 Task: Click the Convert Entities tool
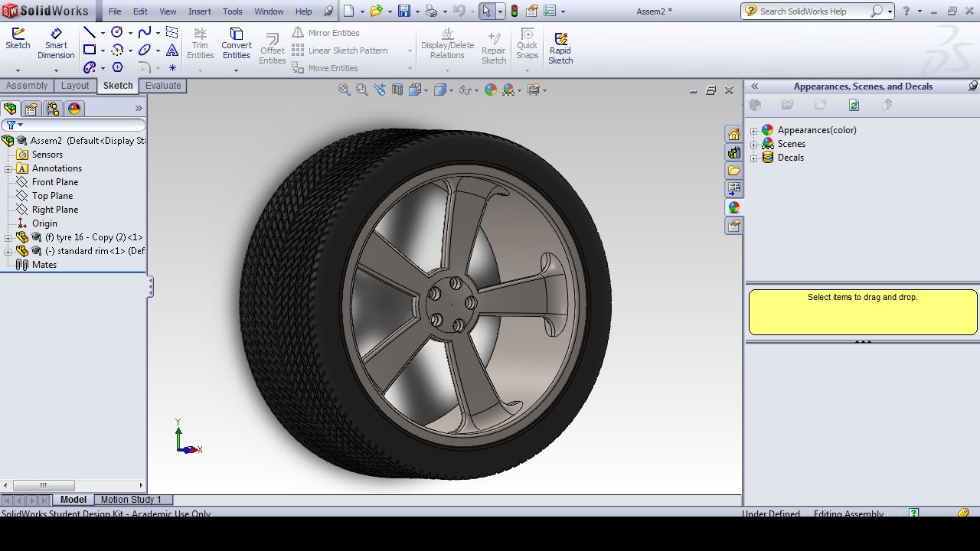[x=237, y=44]
